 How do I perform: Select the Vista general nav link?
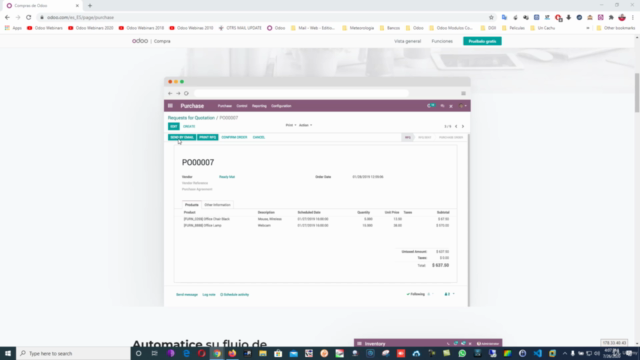[x=407, y=41]
